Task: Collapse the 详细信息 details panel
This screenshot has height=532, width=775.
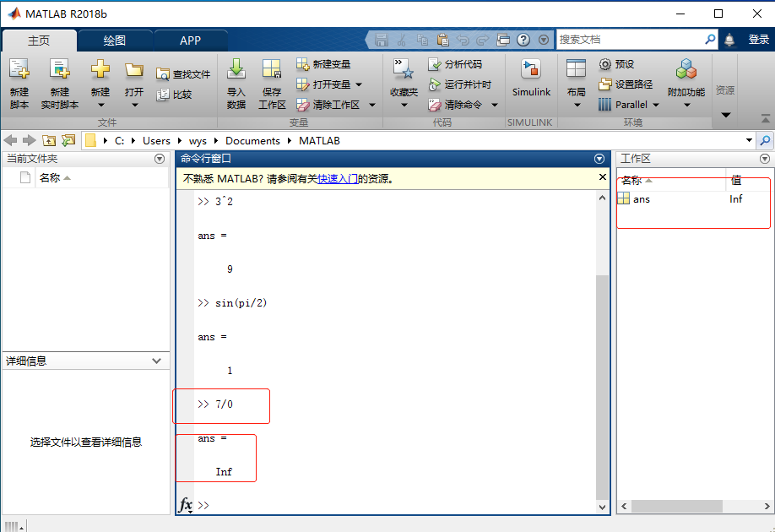Action: coord(157,361)
